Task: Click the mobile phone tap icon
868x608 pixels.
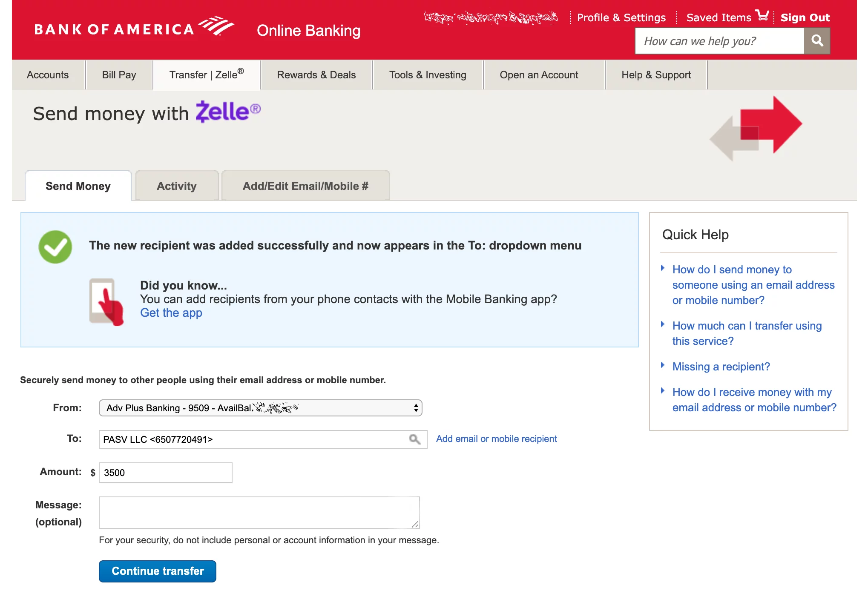Action: (x=106, y=302)
